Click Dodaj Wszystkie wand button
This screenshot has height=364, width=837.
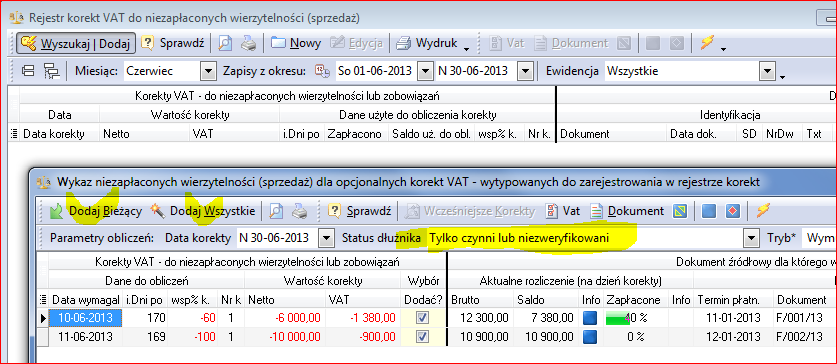click(x=203, y=211)
